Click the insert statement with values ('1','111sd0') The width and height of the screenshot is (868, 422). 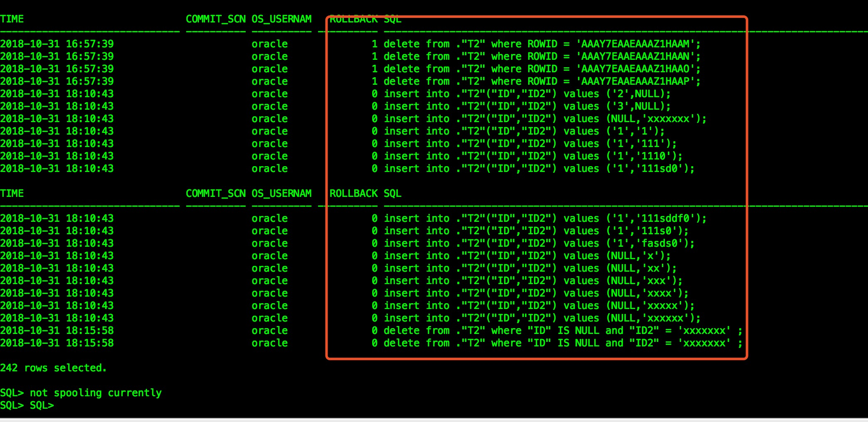539,169
